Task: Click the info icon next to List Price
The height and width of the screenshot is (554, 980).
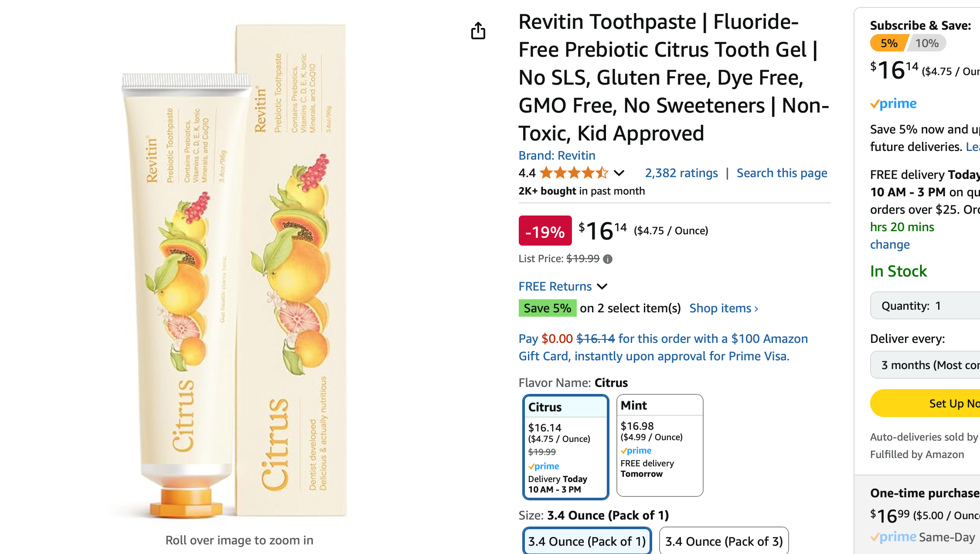Action: [608, 259]
